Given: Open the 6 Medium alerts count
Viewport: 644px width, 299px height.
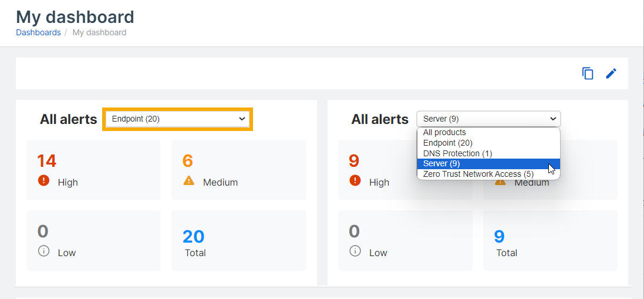Looking at the screenshot, I should pos(188,161).
